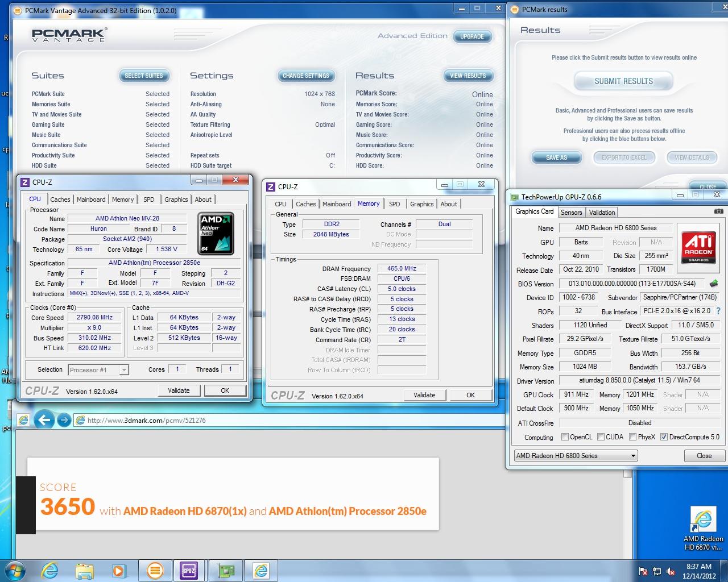
Task: Click the GPU-Z title bar card icon
Action: point(515,197)
